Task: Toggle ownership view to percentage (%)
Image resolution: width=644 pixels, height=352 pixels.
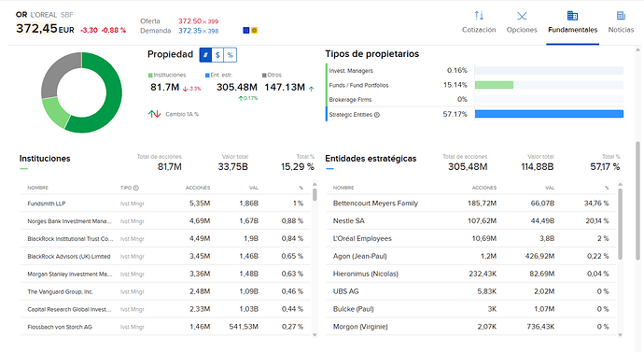Action: 231,55
